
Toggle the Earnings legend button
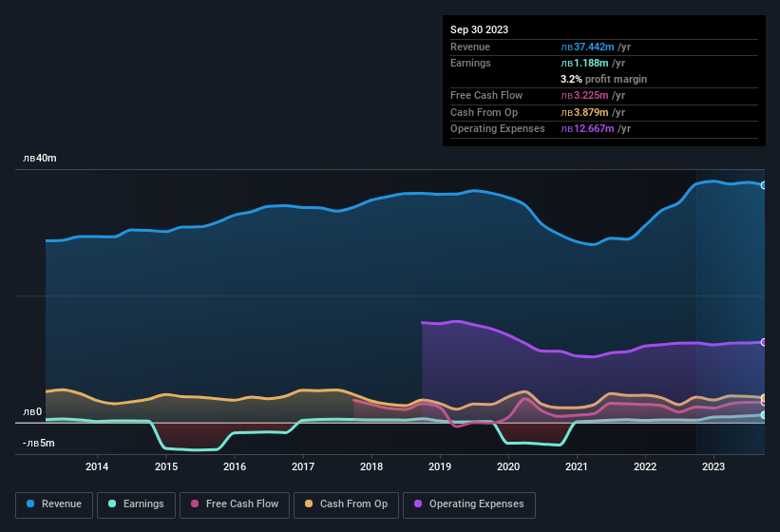coord(136,504)
